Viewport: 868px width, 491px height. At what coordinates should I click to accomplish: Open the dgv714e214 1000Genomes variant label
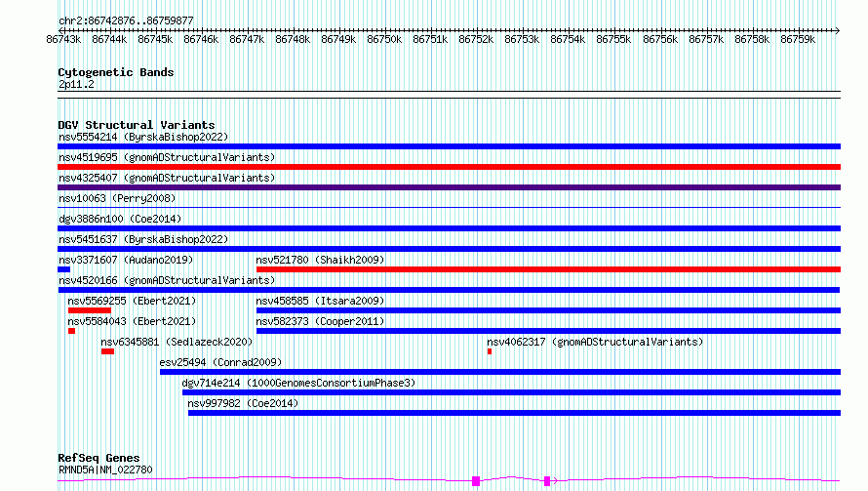pyautogui.click(x=298, y=383)
